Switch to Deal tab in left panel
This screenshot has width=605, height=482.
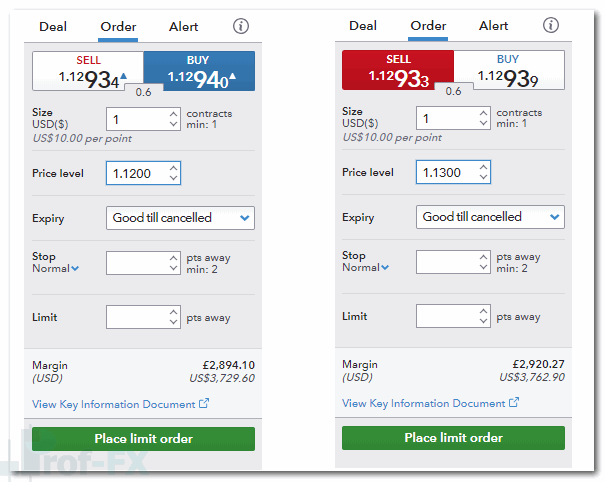[53, 26]
